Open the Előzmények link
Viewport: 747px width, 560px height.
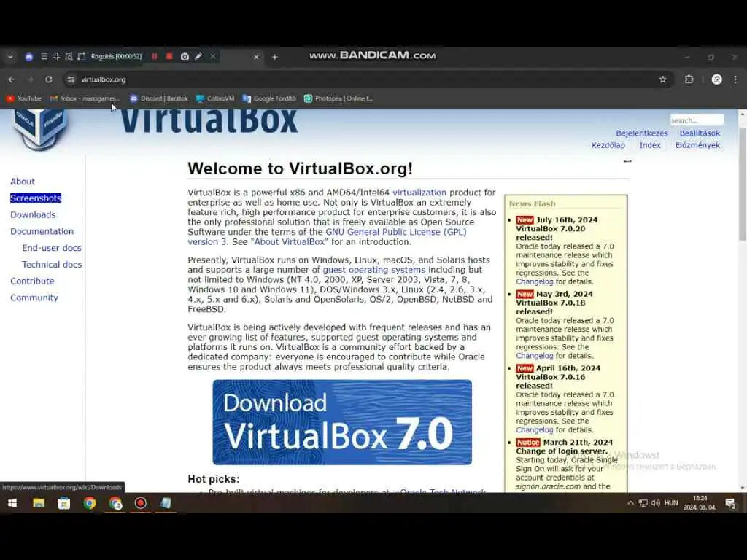point(697,145)
